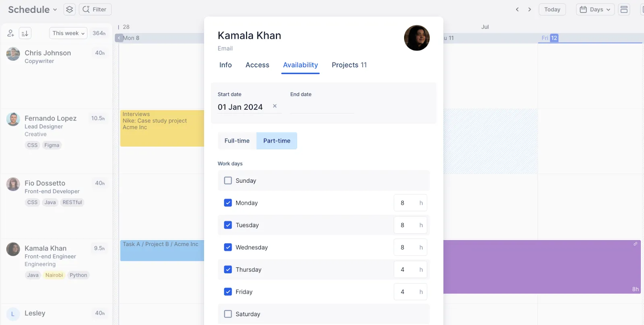Click the Nairobi tag under Kamala Khan

[54, 275]
